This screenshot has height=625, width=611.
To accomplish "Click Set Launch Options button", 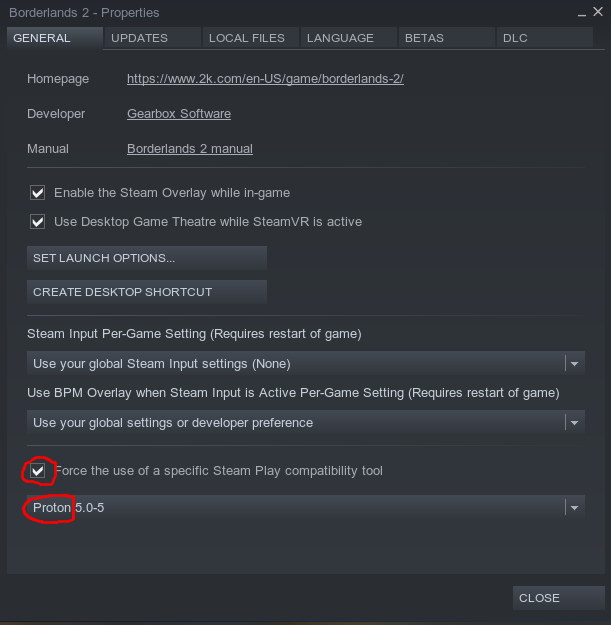I will [146, 258].
